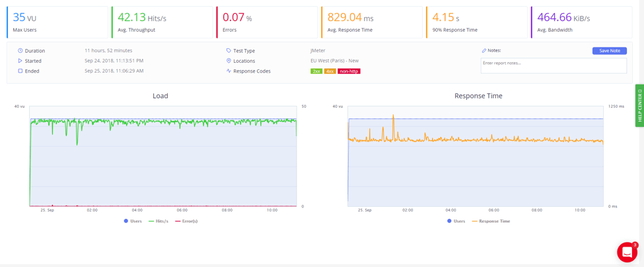644x267 pixels.
Task: Toggle Users series in Load chart legend
Action: coord(132,221)
